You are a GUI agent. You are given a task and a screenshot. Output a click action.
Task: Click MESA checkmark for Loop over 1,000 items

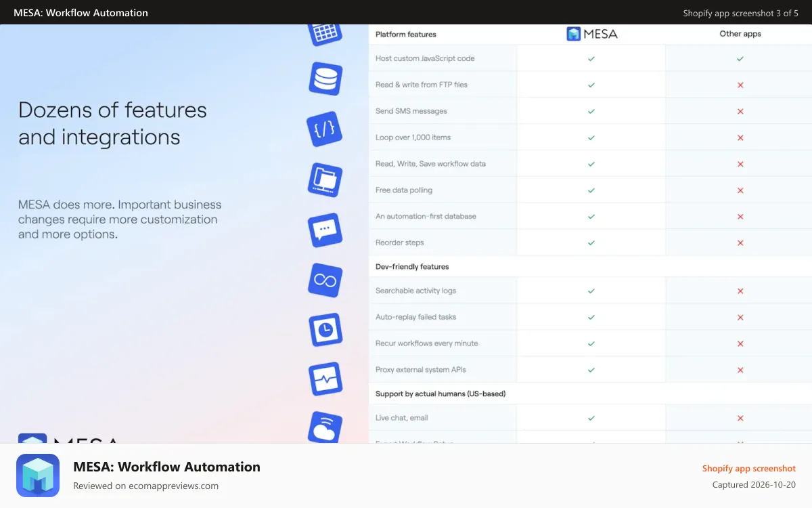(x=591, y=137)
